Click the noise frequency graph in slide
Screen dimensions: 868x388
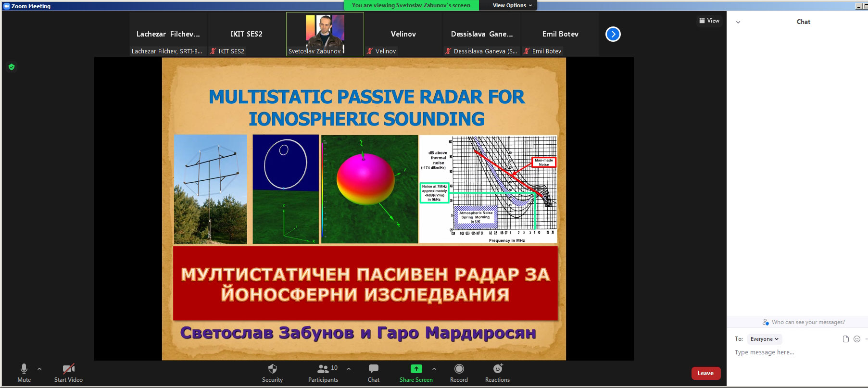tap(488, 189)
